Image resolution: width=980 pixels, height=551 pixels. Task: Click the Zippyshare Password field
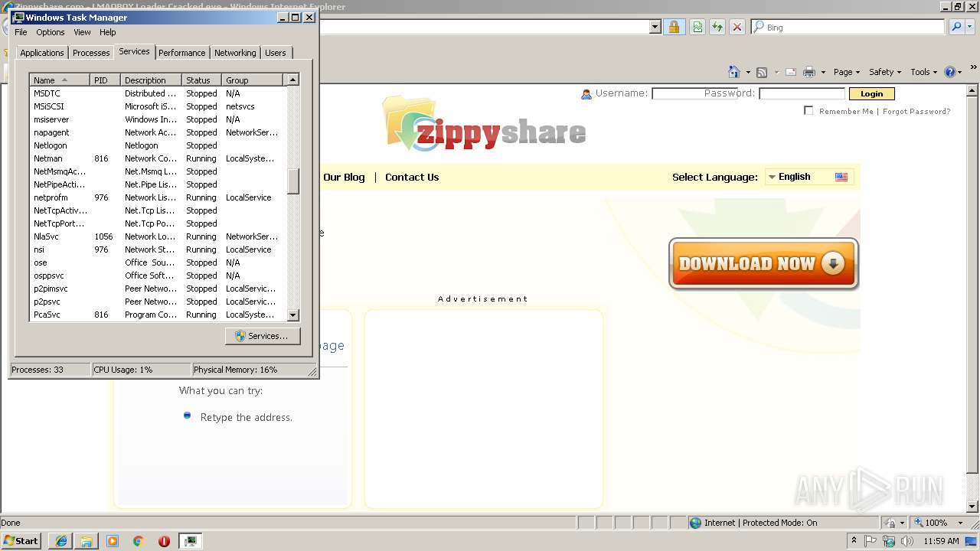(802, 93)
